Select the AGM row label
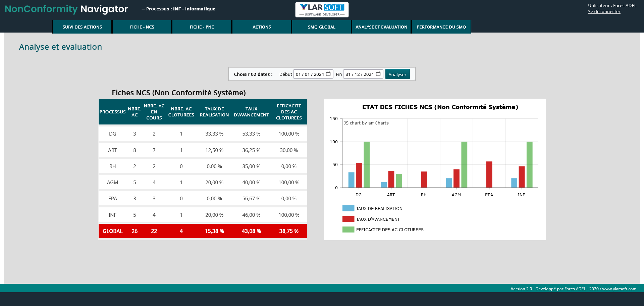Viewport: 644px width, 306px height. [x=112, y=183]
